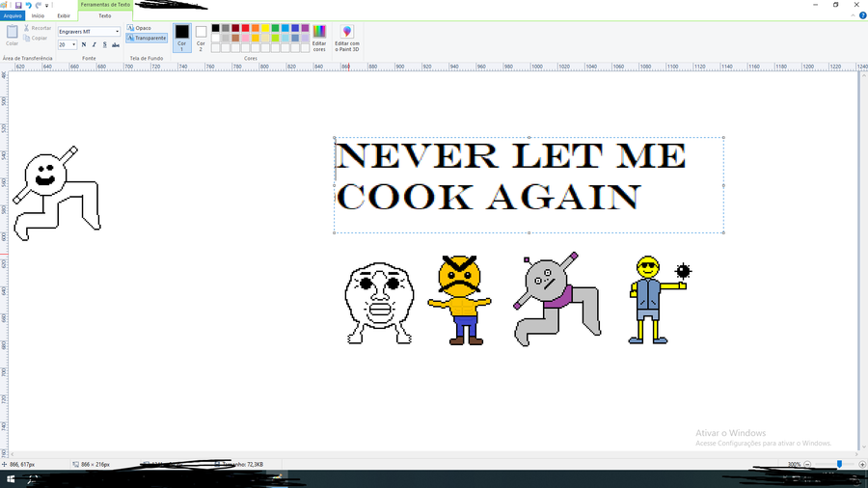
Task: Toggle strikethrough (abc) formatting
Action: click(116, 44)
